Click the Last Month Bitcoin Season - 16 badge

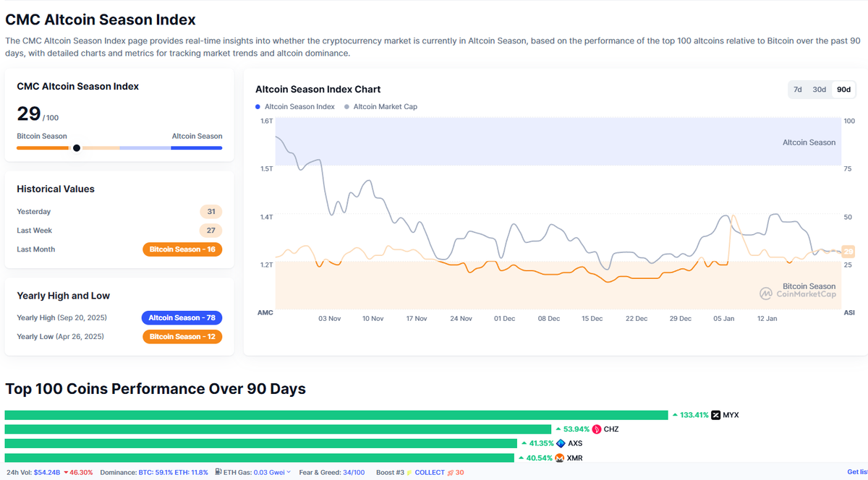tap(182, 249)
